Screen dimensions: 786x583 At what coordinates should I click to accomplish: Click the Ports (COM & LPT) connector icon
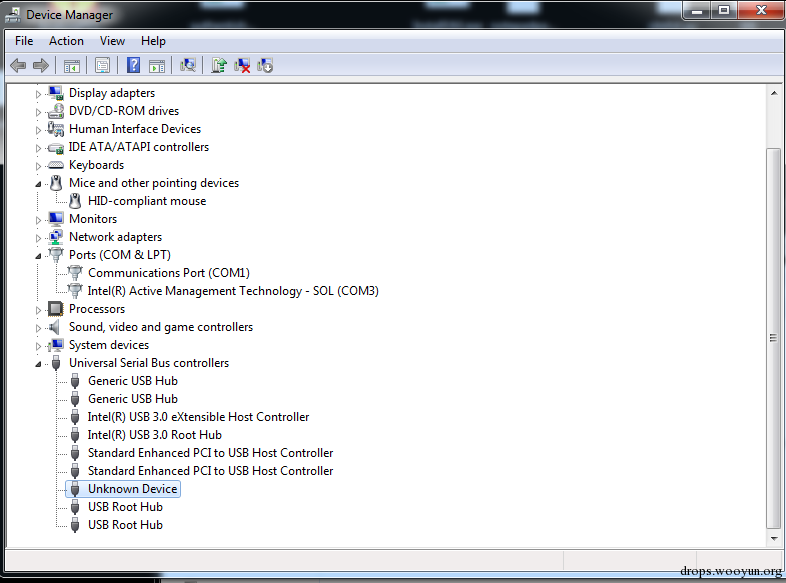point(56,255)
